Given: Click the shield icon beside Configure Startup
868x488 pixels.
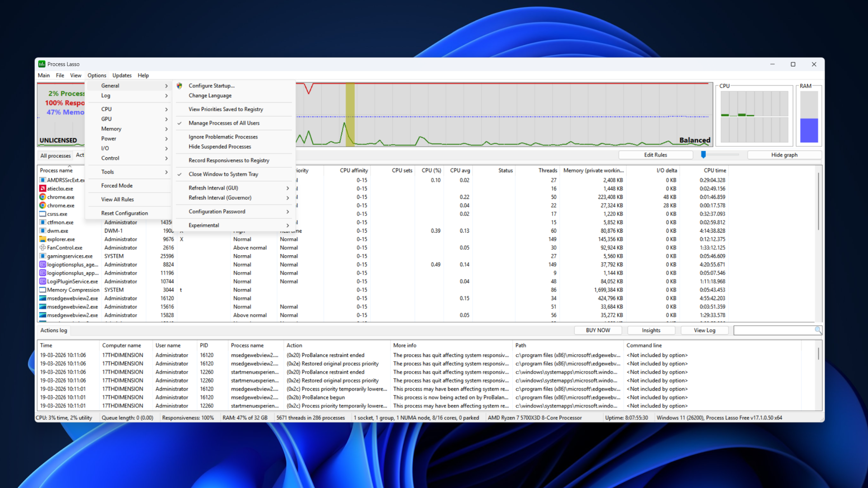Looking at the screenshot, I should click(179, 85).
